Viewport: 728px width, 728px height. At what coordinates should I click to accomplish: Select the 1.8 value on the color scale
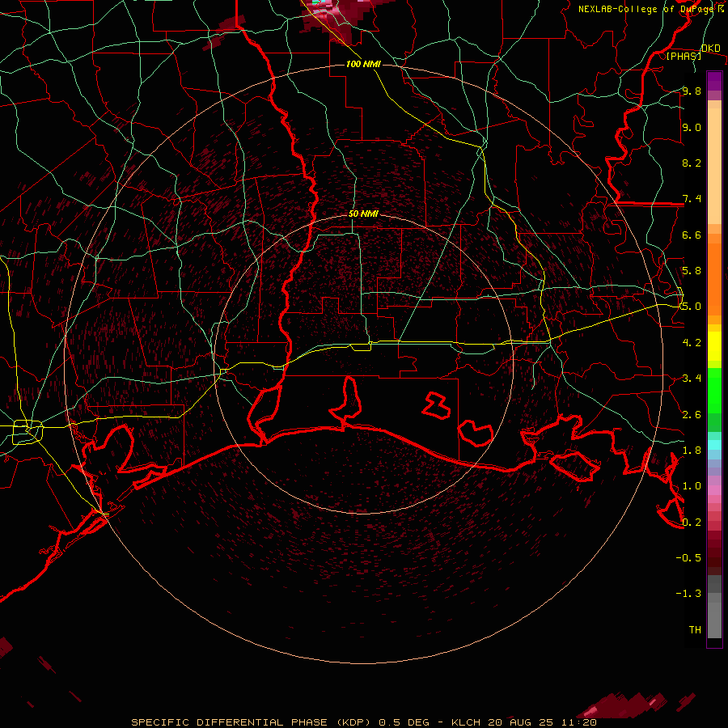point(692,451)
